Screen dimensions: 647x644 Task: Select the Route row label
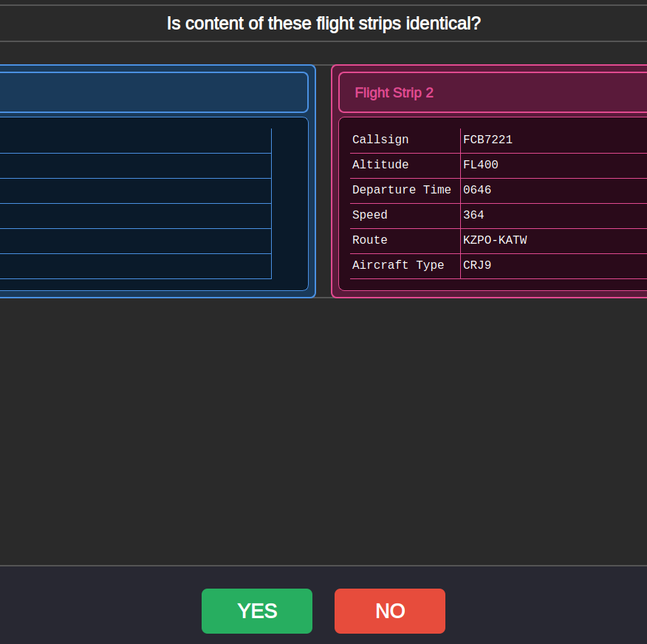tap(369, 240)
